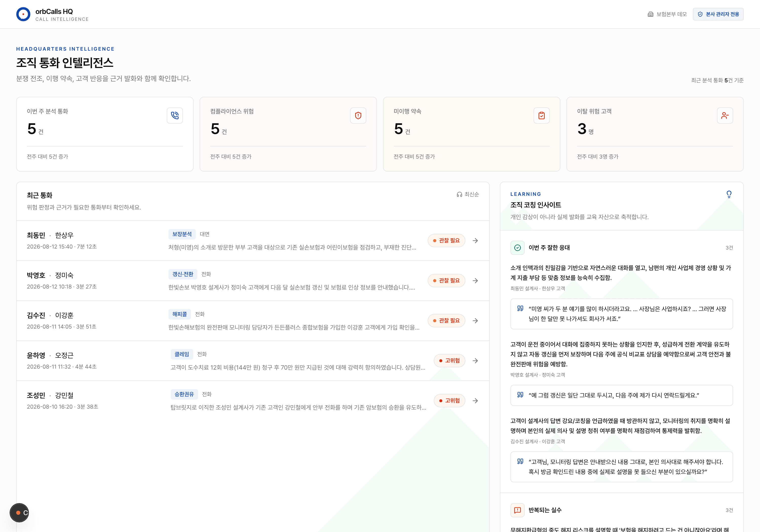The image size is (760, 532).
Task: Click the floating dark circle widget with orange dot
Action: pos(19,513)
